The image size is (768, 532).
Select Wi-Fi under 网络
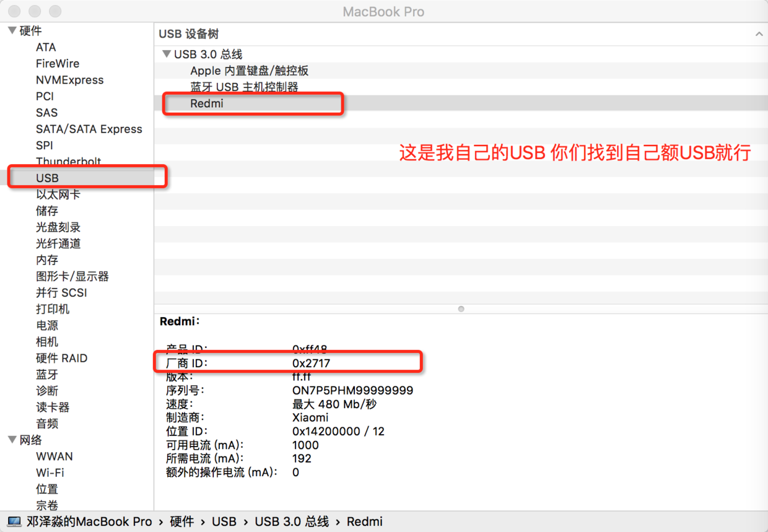click(50, 473)
